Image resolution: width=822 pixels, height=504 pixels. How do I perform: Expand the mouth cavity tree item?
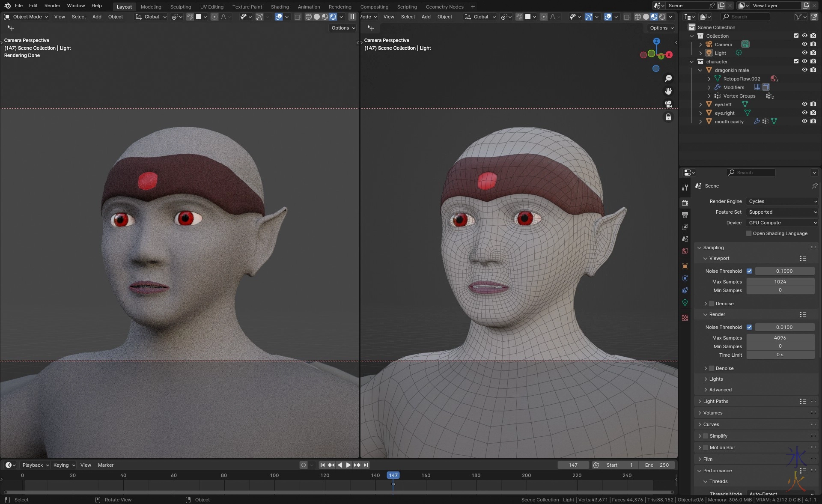point(700,122)
